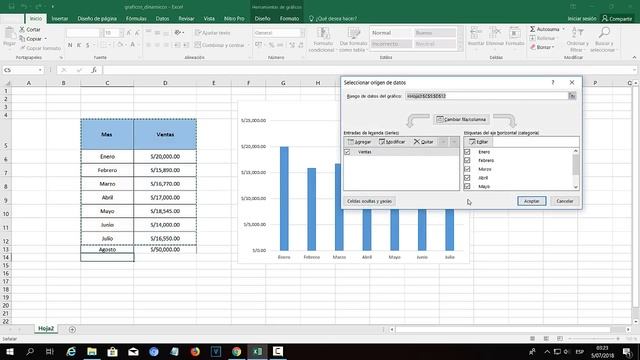Click Cambiar fila/columna button

[461, 119]
